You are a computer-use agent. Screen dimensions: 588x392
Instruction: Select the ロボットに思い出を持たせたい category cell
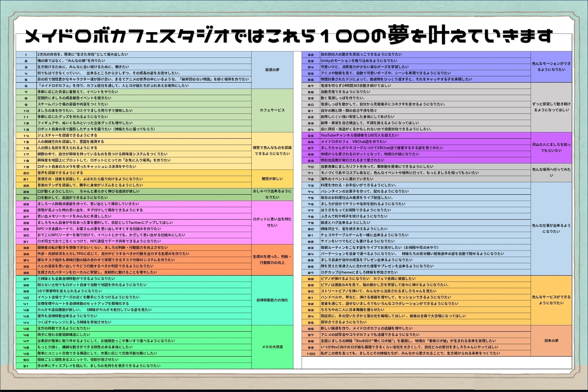(x=272, y=222)
